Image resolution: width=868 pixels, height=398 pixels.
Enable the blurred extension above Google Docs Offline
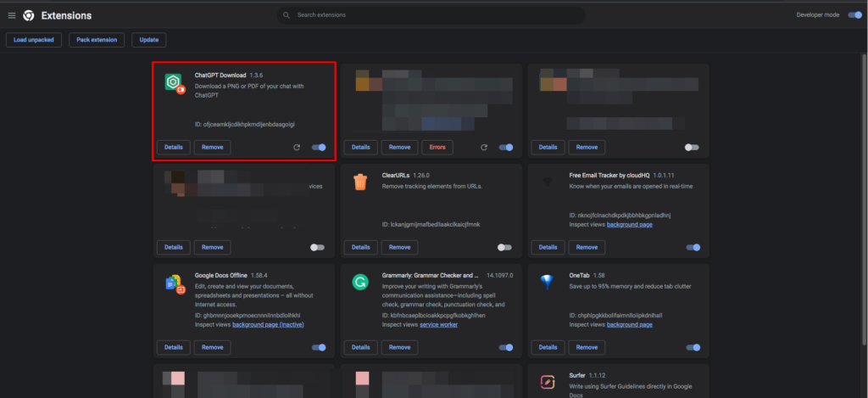[317, 247]
